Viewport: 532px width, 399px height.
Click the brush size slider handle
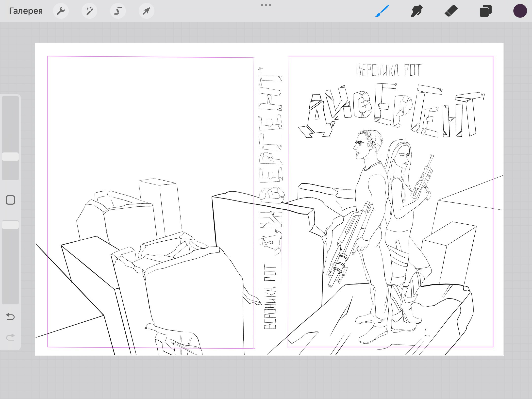[10, 157]
